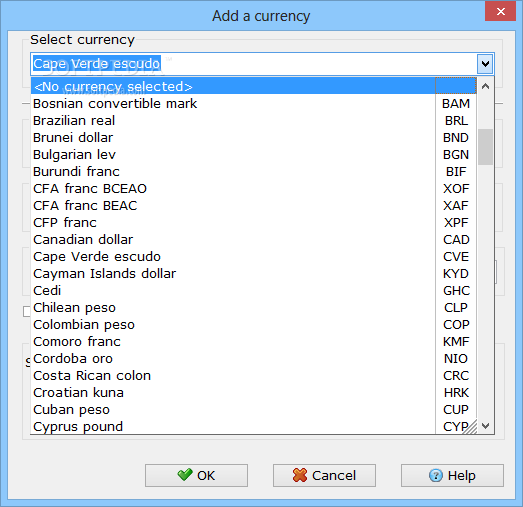Screen dimensions: 523x507
Task: Select Bulgarian lev entry
Action: tap(253, 154)
